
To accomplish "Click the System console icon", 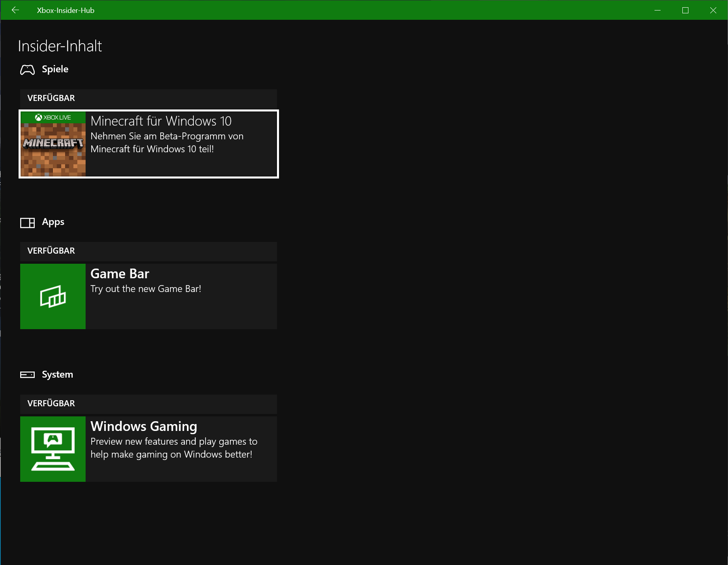I will pos(27,375).
